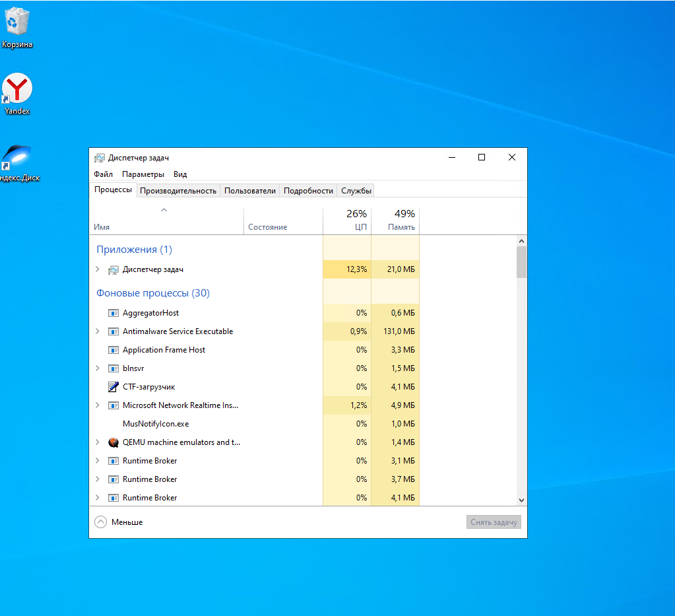Minimize the Task Manager window
Viewport: 675px width, 616px height.
pyautogui.click(x=452, y=157)
